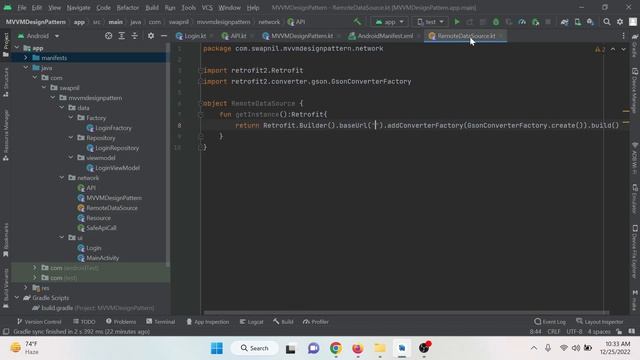Screen dimensions: 640x360
Task: Click Collapse All in Project panel
Action: (x=135, y=36)
